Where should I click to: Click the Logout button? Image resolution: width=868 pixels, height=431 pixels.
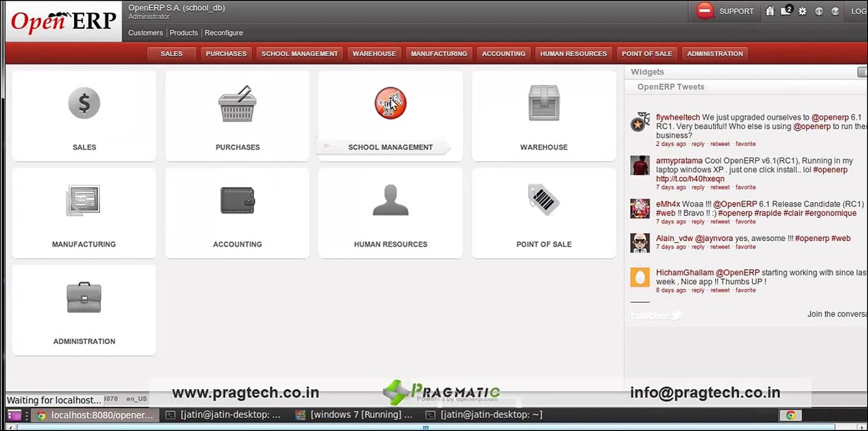pos(859,11)
